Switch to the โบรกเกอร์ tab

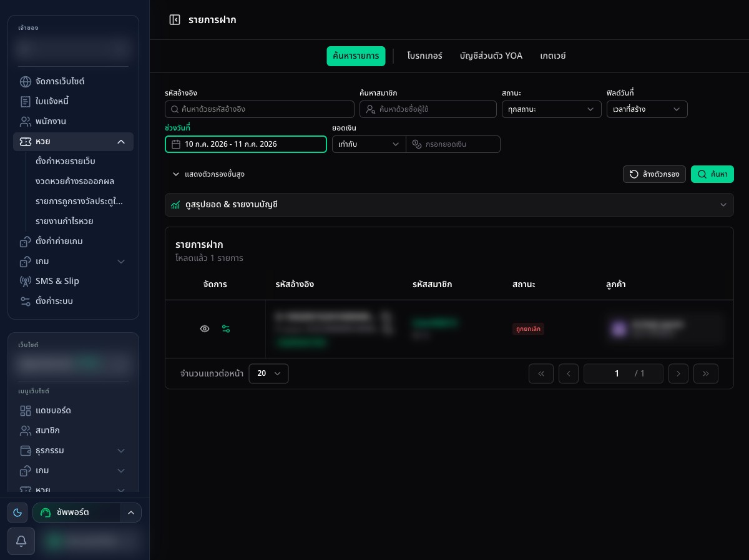coord(424,56)
